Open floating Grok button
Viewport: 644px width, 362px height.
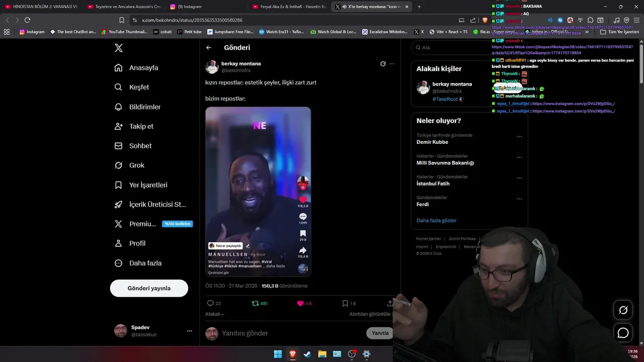(623, 310)
